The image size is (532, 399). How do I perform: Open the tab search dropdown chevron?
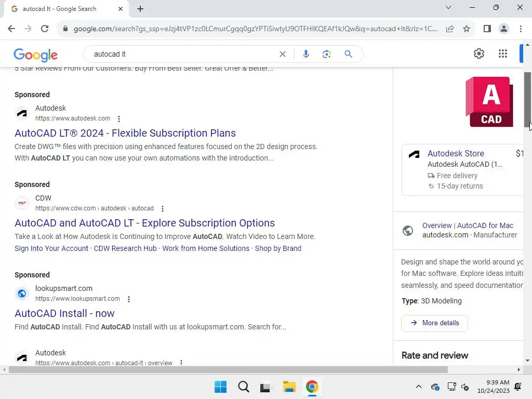pos(448,7)
